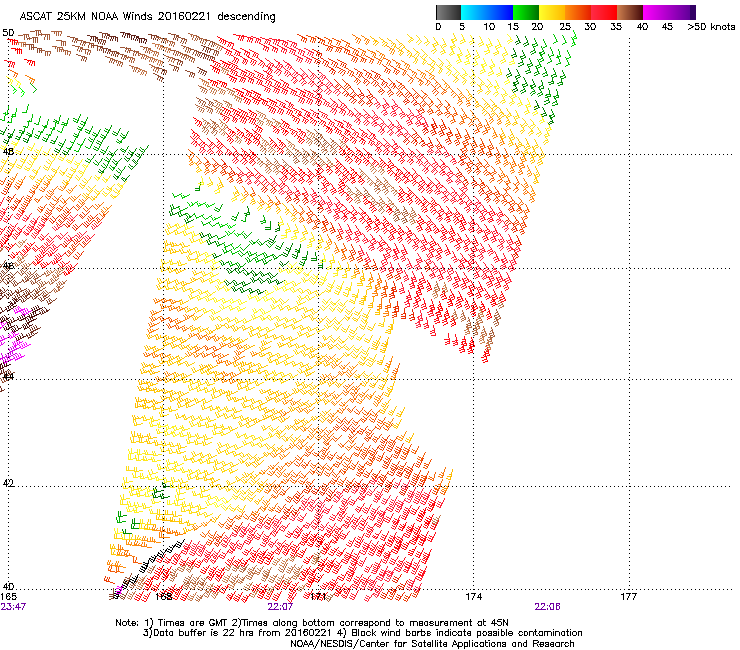Click the 'Data buffer is 22 hrs' note line
The image size is (740, 650).
point(362,633)
